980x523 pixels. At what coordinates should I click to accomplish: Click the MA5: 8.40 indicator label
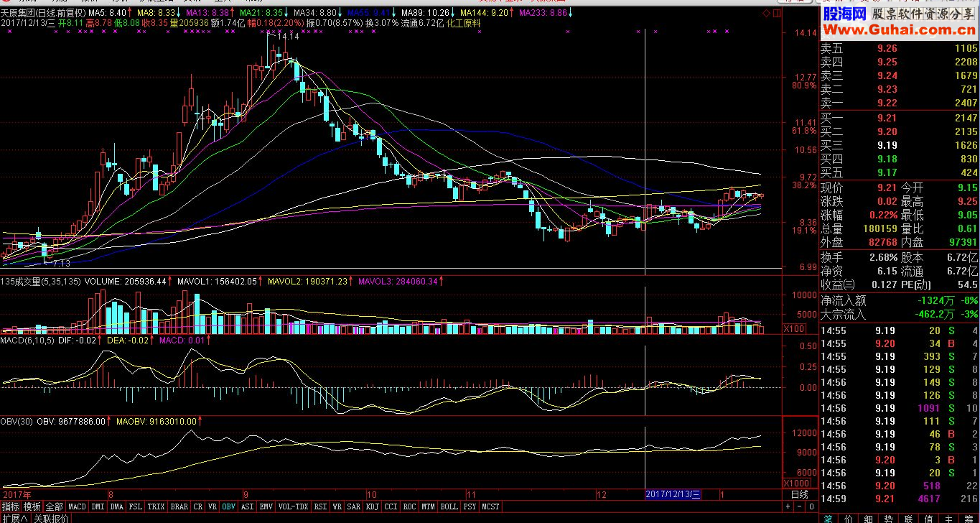[x=108, y=13]
